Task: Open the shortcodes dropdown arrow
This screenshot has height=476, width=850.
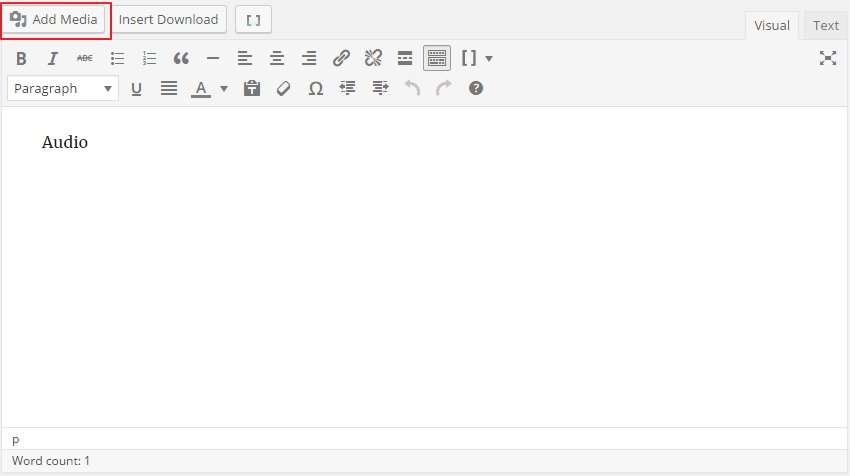Action: [x=489, y=58]
